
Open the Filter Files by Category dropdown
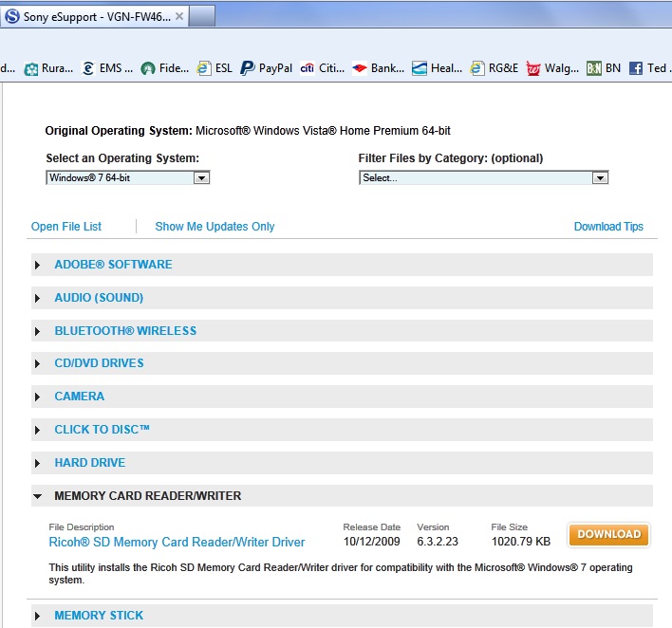pyautogui.click(x=483, y=177)
